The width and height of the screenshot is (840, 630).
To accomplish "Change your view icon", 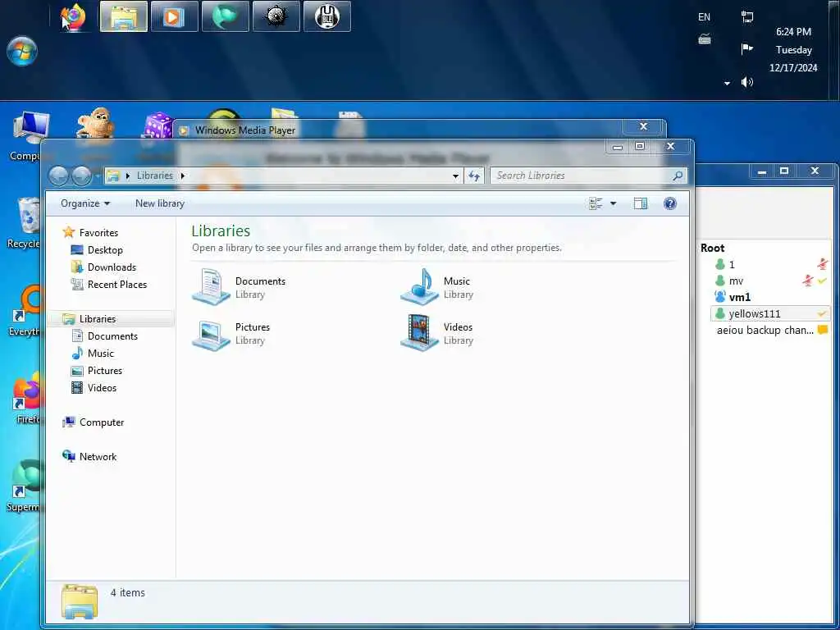I will (596, 203).
